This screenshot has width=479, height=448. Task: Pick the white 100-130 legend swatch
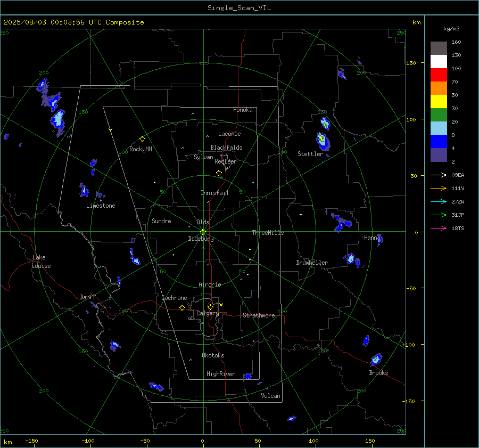439,62
